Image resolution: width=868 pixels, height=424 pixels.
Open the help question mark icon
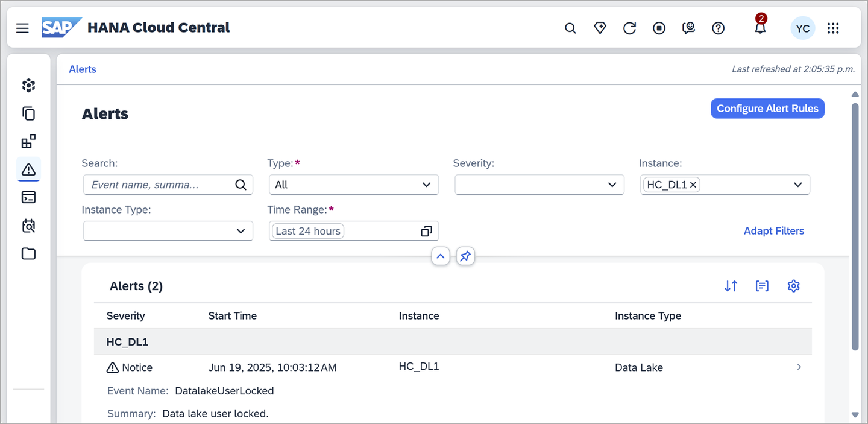coord(718,28)
